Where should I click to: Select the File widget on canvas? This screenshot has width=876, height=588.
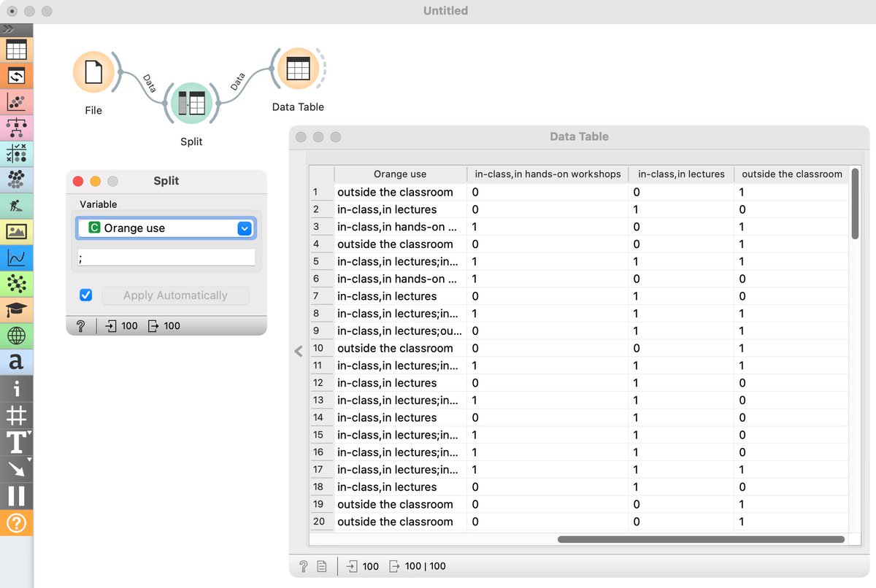point(93,72)
